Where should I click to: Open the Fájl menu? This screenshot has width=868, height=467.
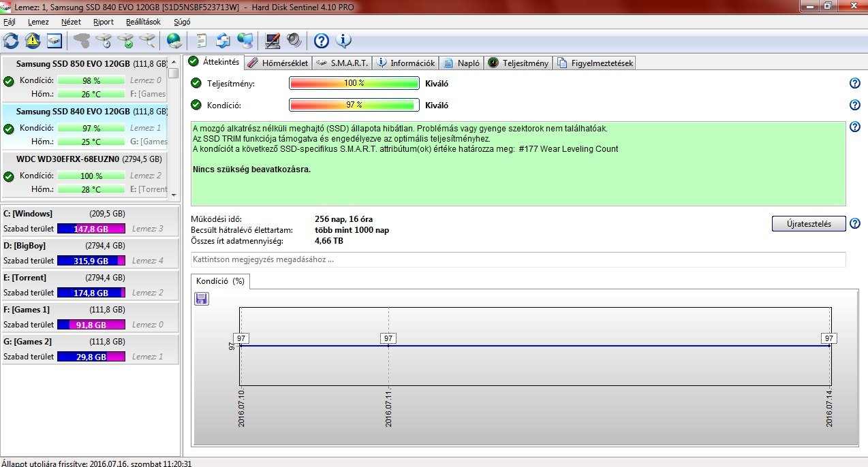(10, 22)
